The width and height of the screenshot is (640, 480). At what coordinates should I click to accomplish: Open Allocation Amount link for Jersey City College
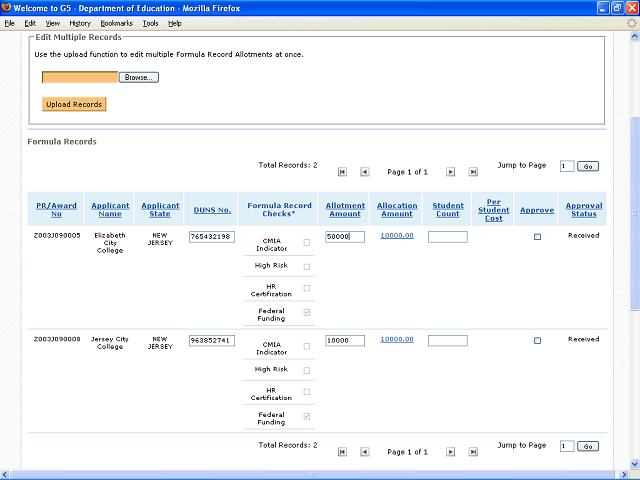tap(397, 339)
